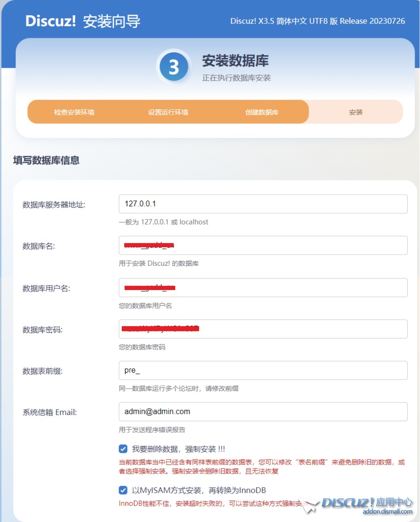Click the 数据库用户名 label
Image resolution: width=420 pixels, height=522 pixels.
pos(46,288)
